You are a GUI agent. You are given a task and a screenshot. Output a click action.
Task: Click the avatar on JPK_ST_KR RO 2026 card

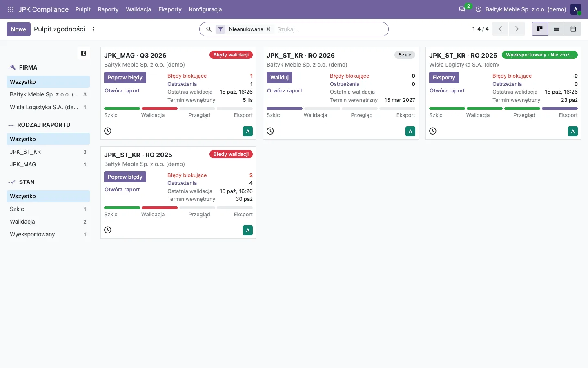410,131
